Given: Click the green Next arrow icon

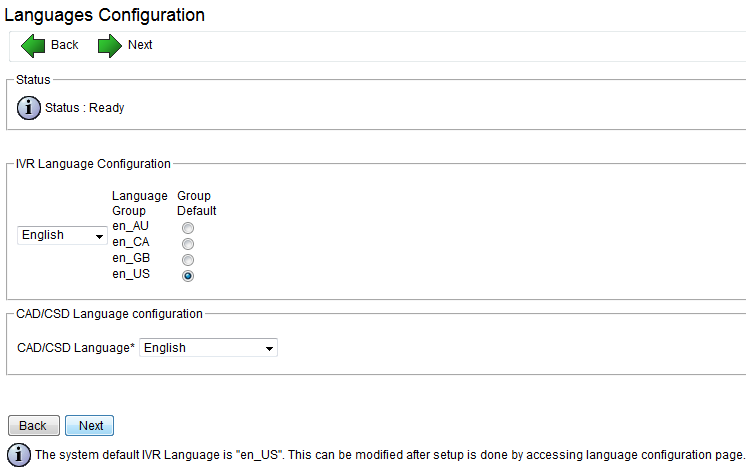Looking at the screenshot, I should click(x=109, y=45).
